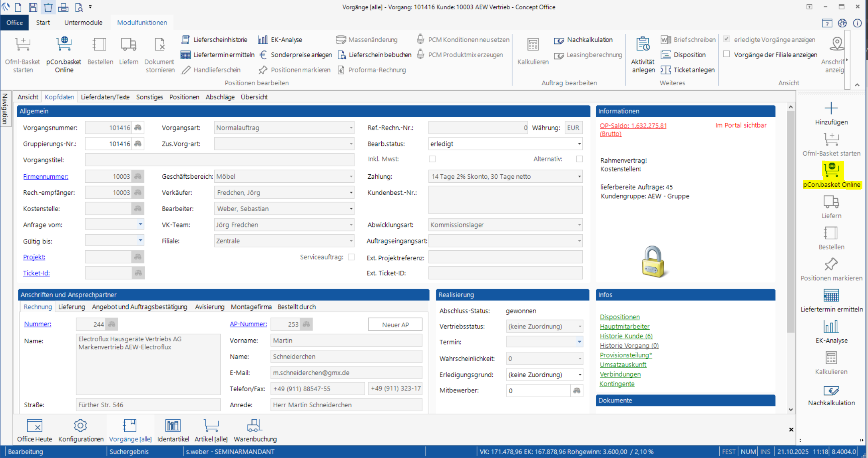Switch to the Positionen tab
The image size is (868, 458).
[x=184, y=97]
